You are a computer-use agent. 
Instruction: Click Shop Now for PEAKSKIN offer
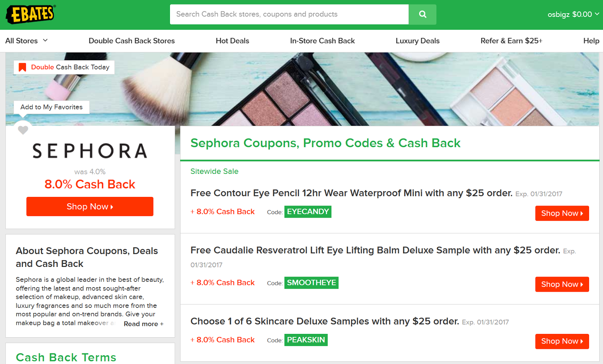pos(562,341)
